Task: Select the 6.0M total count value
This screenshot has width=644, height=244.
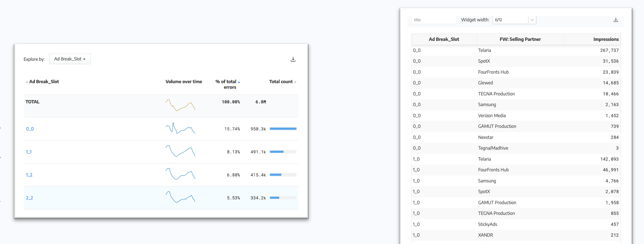Action: pos(261,102)
